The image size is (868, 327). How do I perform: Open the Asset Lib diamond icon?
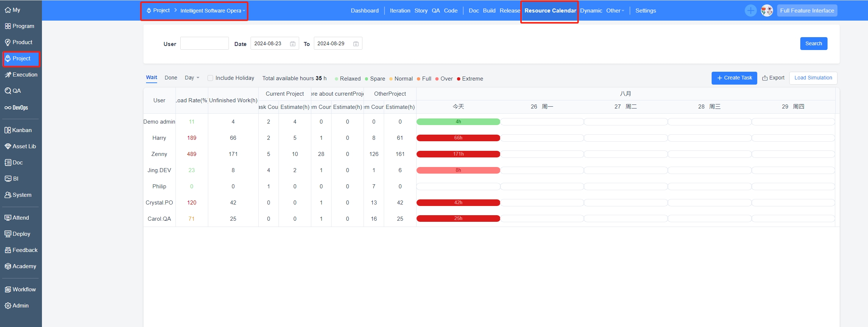[8, 146]
